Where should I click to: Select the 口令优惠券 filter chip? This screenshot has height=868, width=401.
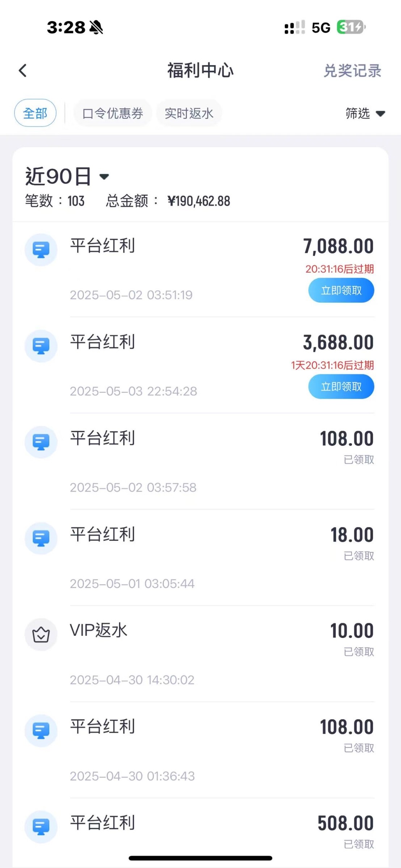click(113, 114)
